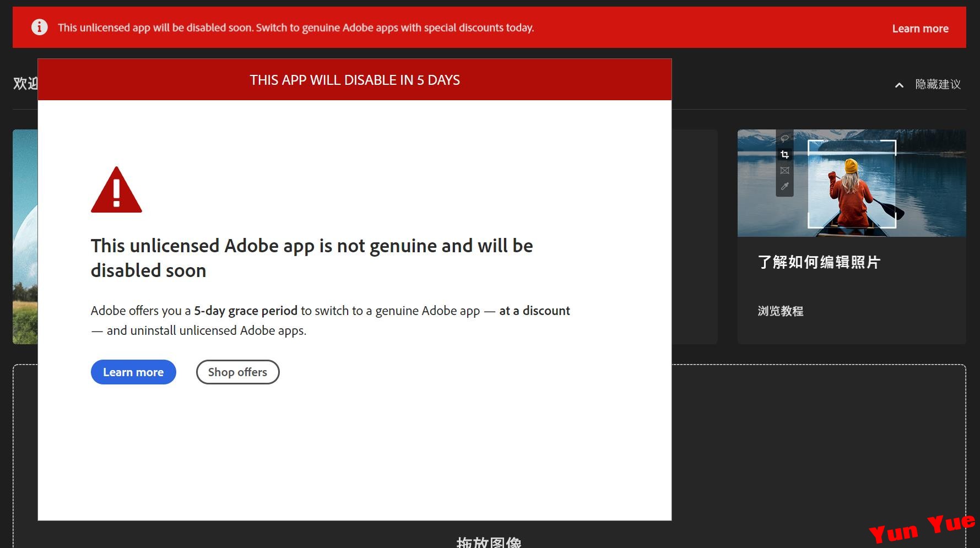Click the info icon in red banner
The width and height of the screenshot is (980, 548).
click(x=39, y=27)
